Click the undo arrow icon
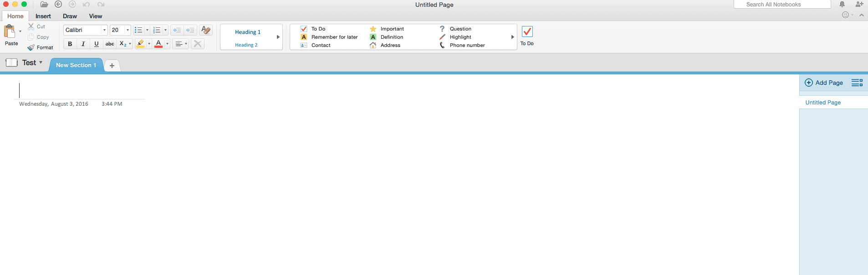The width and height of the screenshot is (868, 275). pos(86,5)
